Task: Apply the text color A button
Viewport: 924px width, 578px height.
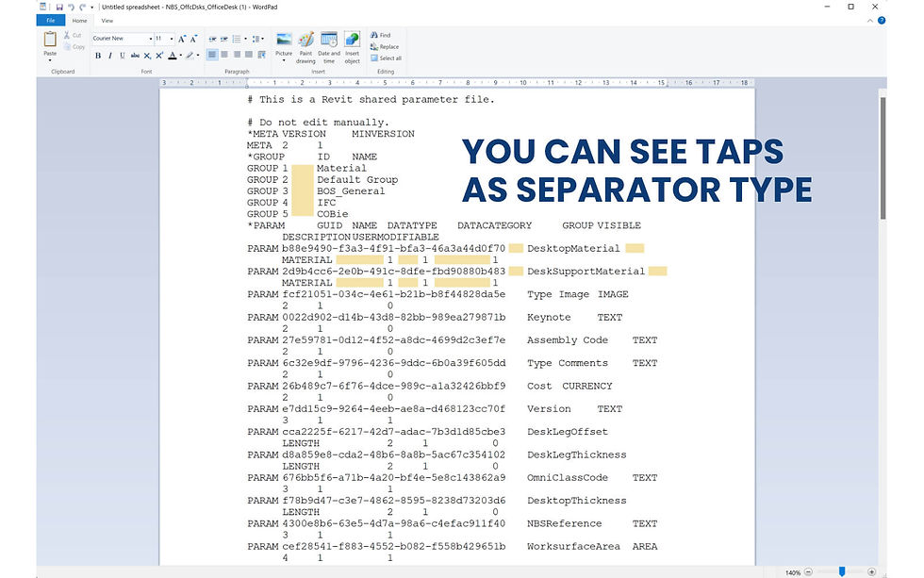Action: (x=172, y=56)
